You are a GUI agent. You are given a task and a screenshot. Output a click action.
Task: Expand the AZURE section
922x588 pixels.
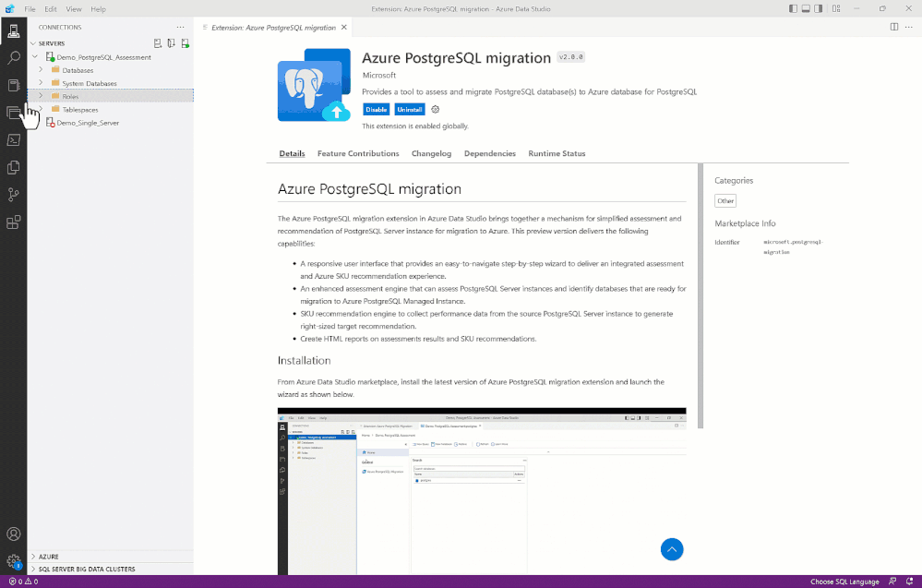(x=33, y=557)
